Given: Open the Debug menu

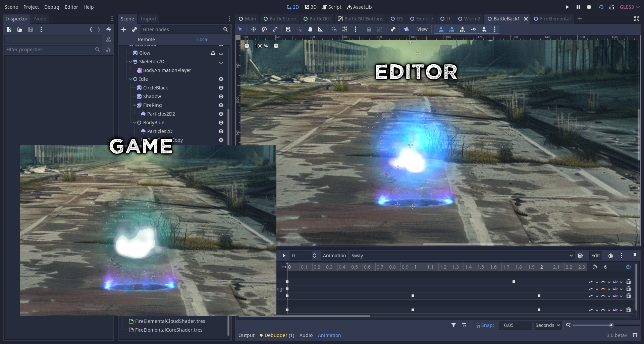Looking at the screenshot, I should pyautogui.click(x=51, y=7).
